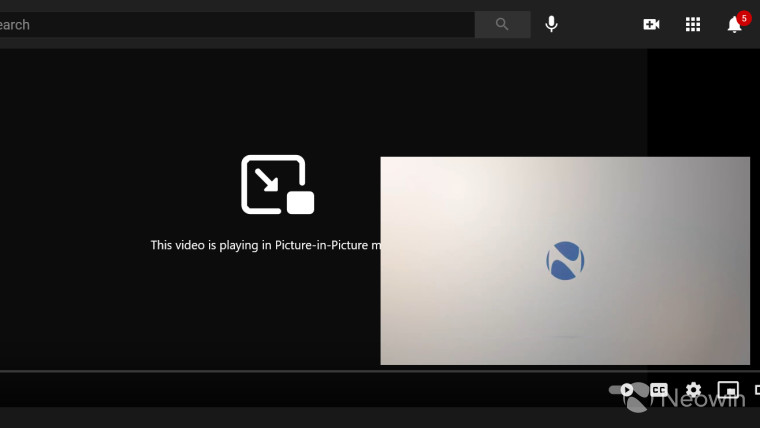
Task: Open the player settings gear
Action: [x=694, y=390]
